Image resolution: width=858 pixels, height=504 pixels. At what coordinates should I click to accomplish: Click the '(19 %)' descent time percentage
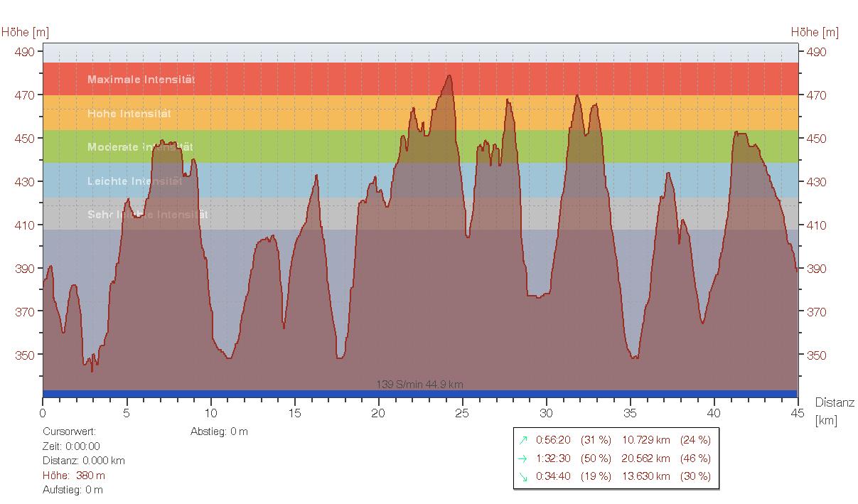click(596, 477)
